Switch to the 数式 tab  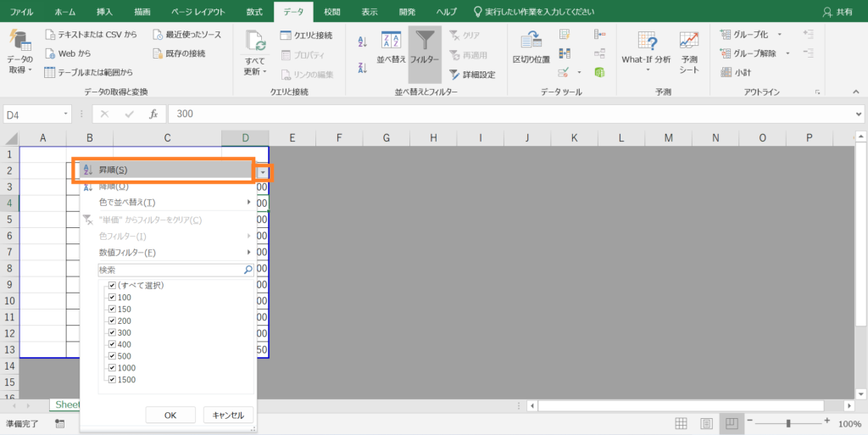[x=254, y=12]
